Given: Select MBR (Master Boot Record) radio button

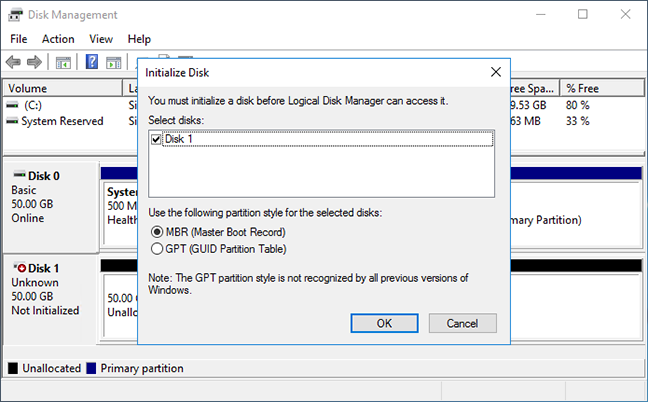Looking at the screenshot, I should click(157, 232).
